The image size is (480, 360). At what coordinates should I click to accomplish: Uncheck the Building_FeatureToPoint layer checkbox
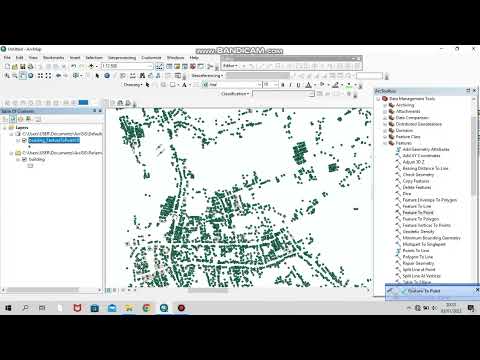coord(24,140)
